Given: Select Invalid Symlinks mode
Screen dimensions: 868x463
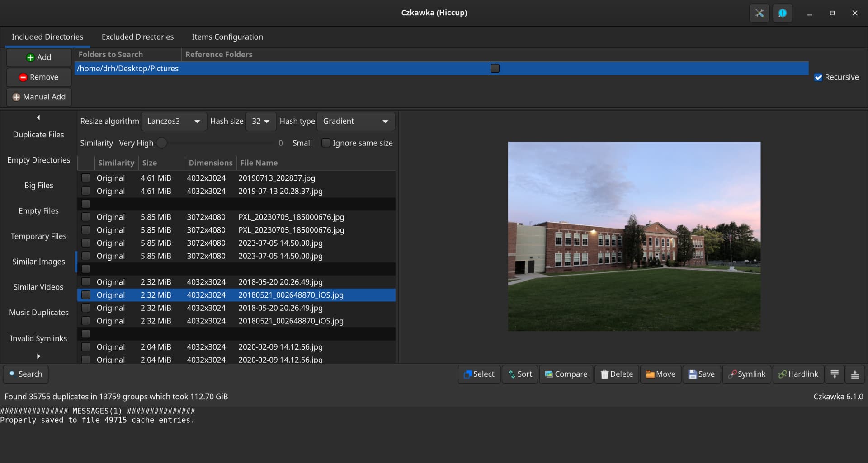Looking at the screenshot, I should pyautogui.click(x=38, y=338).
